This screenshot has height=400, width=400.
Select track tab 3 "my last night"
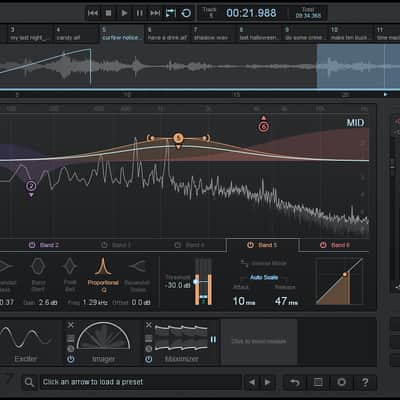tap(30, 34)
